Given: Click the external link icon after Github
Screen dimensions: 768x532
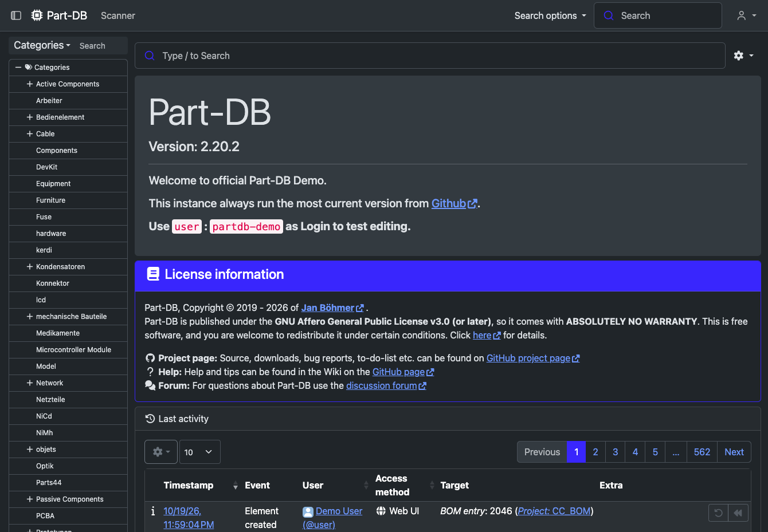Looking at the screenshot, I should (x=473, y=204).
